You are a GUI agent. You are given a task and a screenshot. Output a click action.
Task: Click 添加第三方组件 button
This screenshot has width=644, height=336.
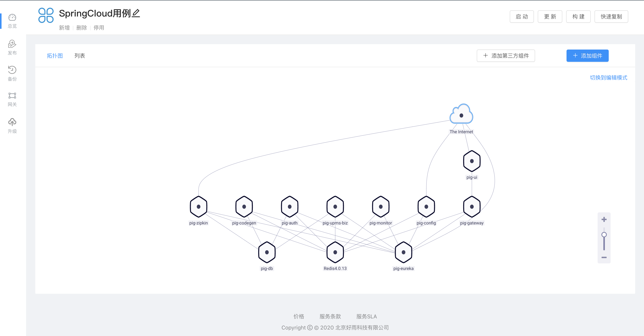pos(506,55)
